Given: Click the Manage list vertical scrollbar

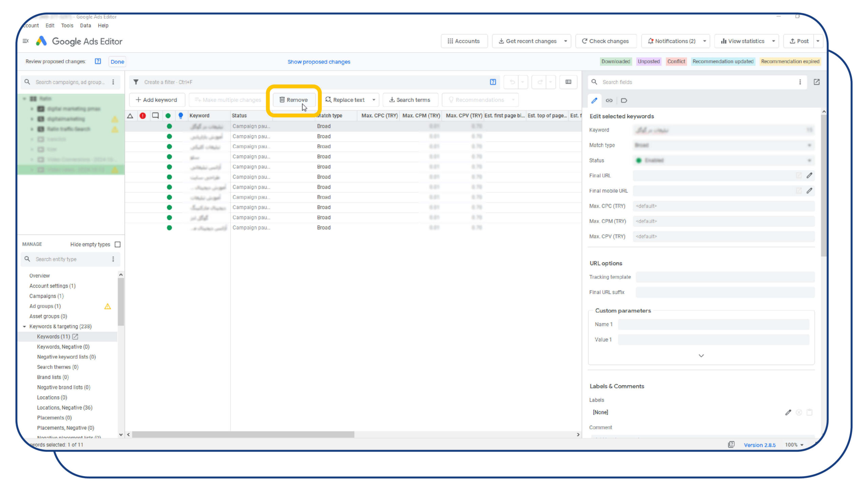Looking at the screenshot, I should (x=121, y=301).
